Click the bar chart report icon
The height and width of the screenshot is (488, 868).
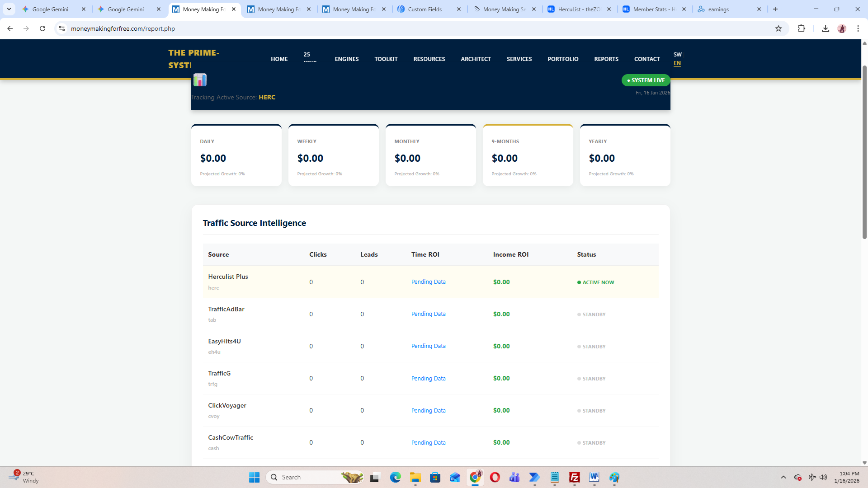[x=200, y=80]
